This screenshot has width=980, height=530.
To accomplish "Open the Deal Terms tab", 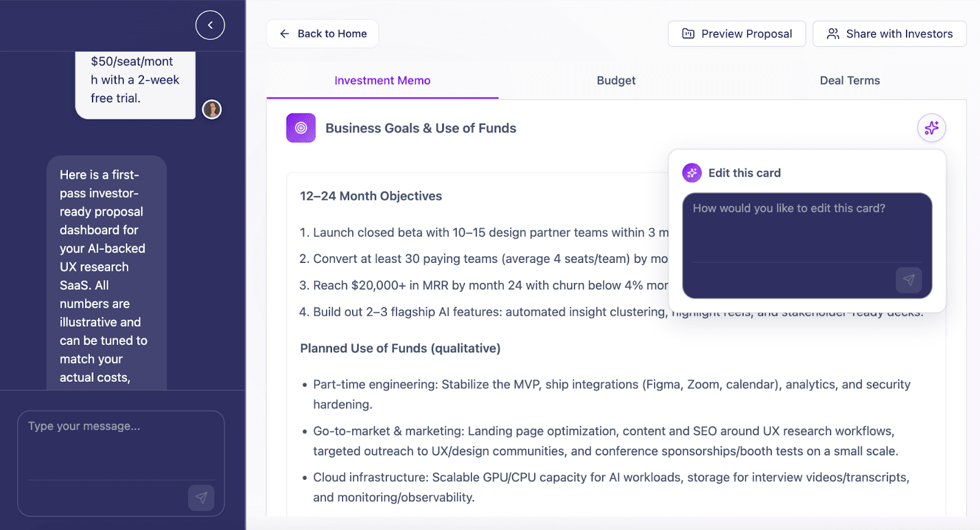I will pyautogui.click(x=850, y=80).
